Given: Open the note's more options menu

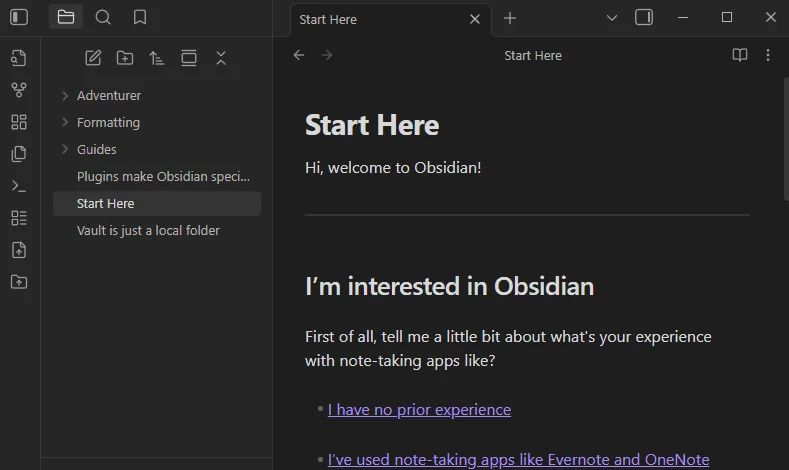Looking at the screenshot, I should pos(768,55).
